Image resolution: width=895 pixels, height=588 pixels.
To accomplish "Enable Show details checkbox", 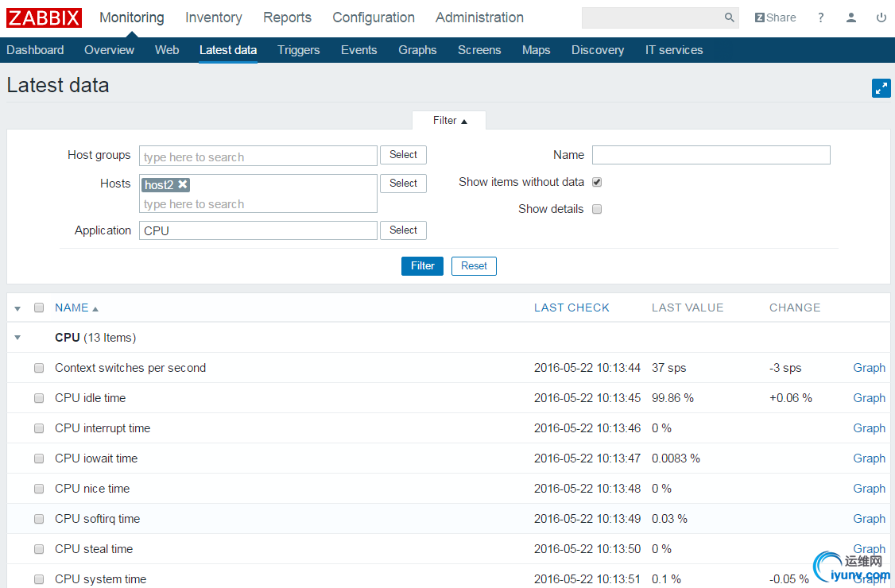I will click(597, 209).
